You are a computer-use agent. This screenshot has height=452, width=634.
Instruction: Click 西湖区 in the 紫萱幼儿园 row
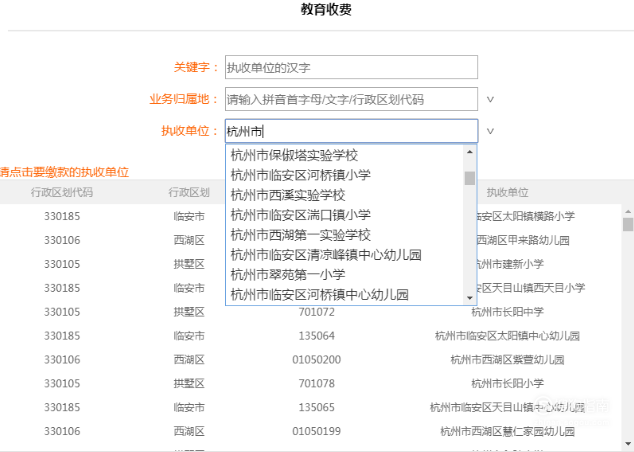(189, 359)
